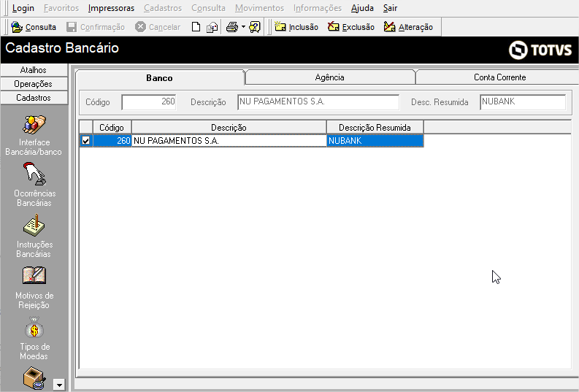Viewport: 579px width, 392px height.
Task: Select grid cell with code 260
Action: 112,141
